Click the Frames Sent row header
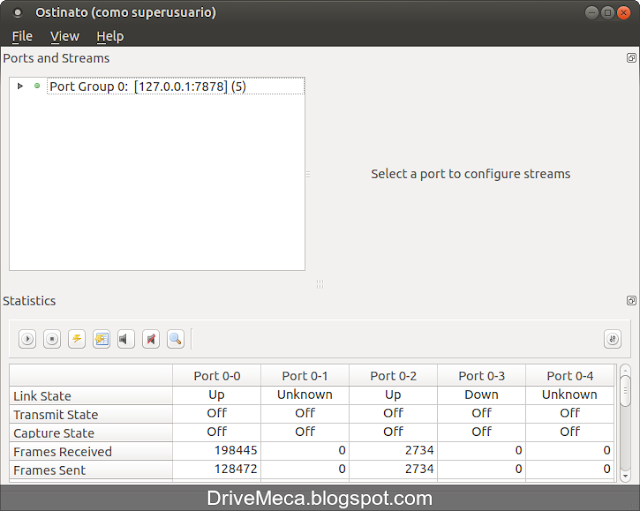The width and height of the screenshot is (640, 511). 91,470
